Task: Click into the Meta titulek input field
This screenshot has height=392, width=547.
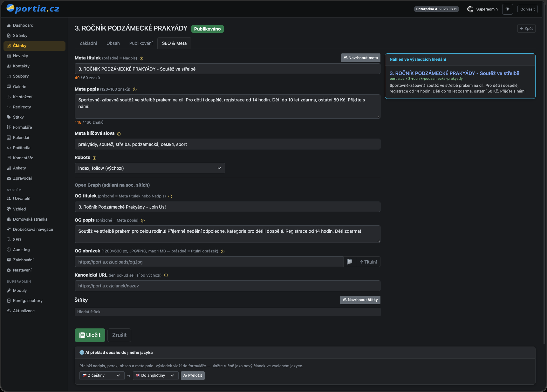Action: click(x=228, y=69)
